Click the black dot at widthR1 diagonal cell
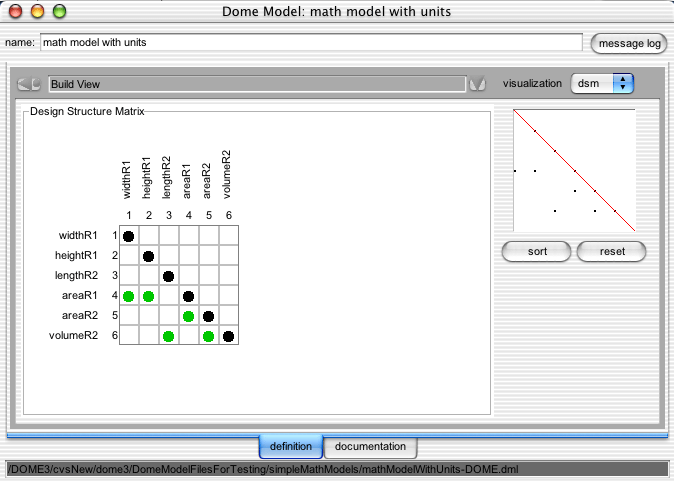This screenshot has height=482, width=674. 129,236
